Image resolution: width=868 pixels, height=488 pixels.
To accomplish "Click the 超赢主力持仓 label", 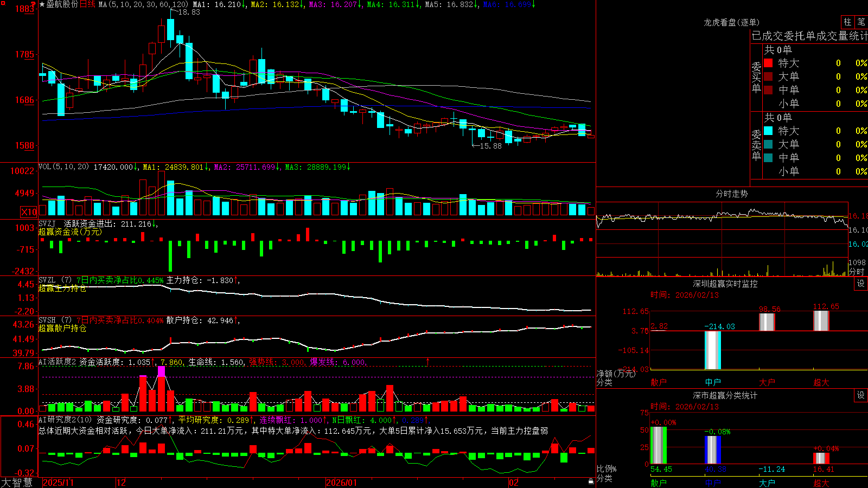I will pyautogui.click(x=62, y=288).
